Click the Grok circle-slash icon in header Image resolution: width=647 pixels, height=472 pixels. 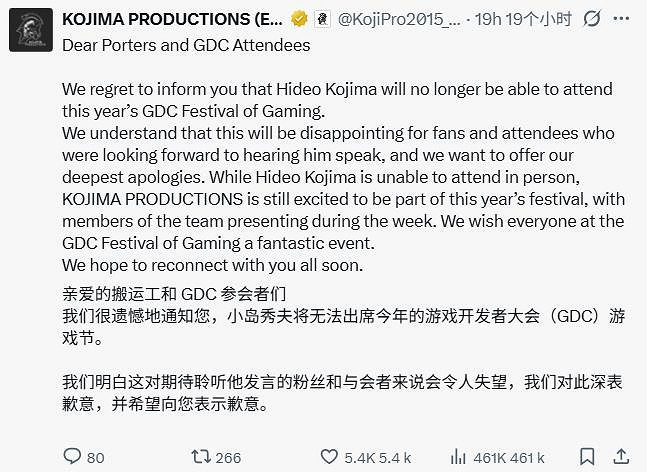pyautogui.click(x=591, y=19)
